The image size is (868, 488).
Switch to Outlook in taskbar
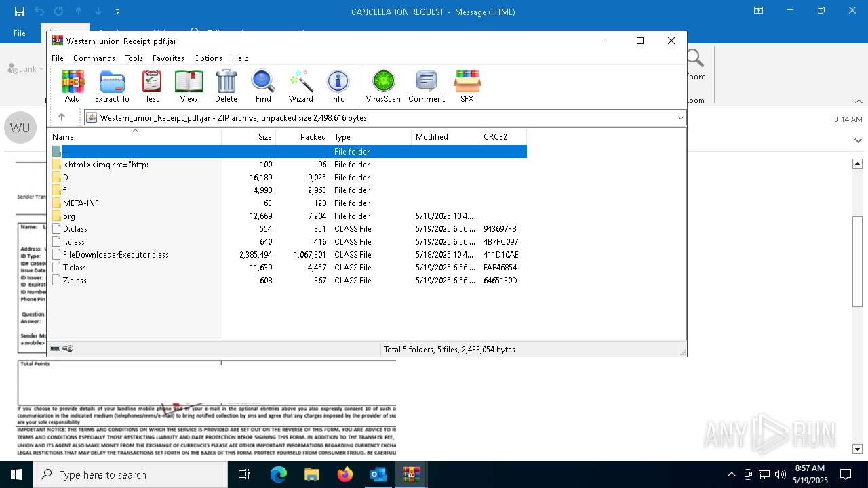tap(378, 474)
